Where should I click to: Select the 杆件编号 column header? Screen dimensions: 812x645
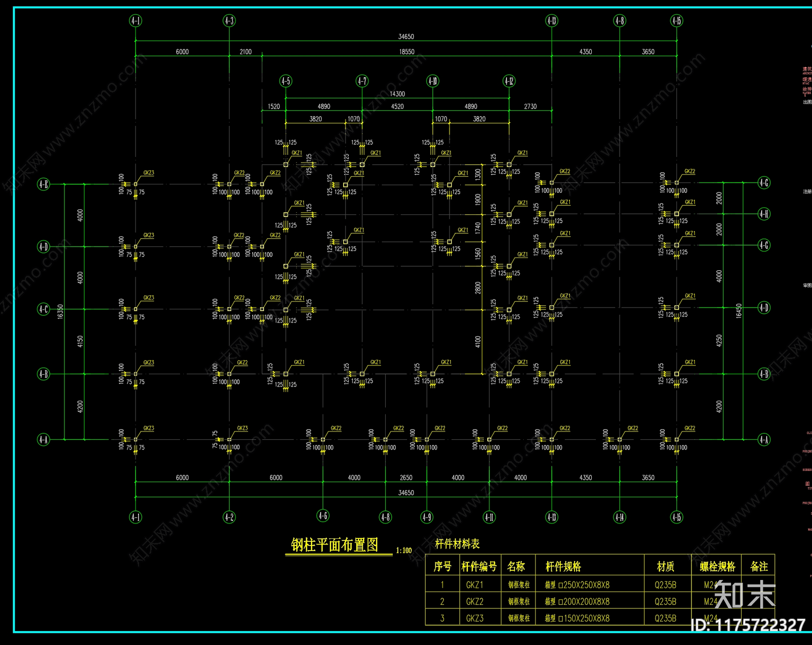[479, 566]
